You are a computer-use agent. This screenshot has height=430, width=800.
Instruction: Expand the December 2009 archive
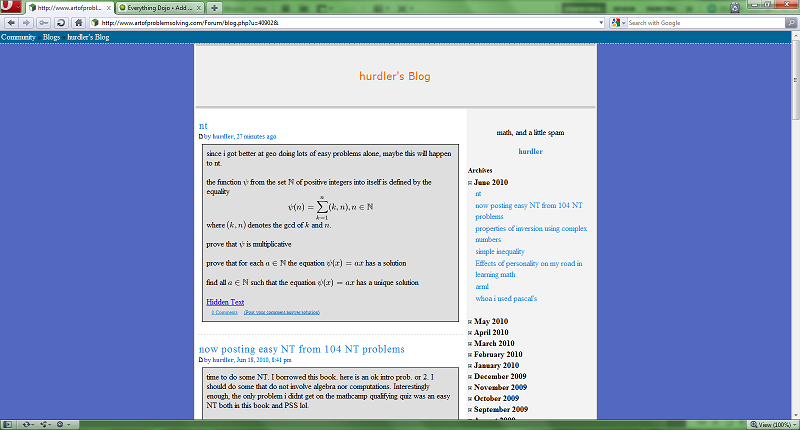(470, 376)
